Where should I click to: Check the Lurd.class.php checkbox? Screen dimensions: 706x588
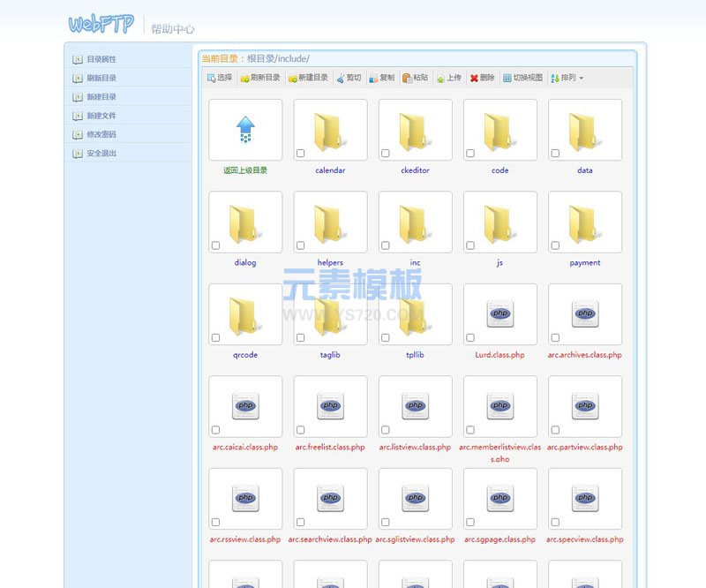470,337
